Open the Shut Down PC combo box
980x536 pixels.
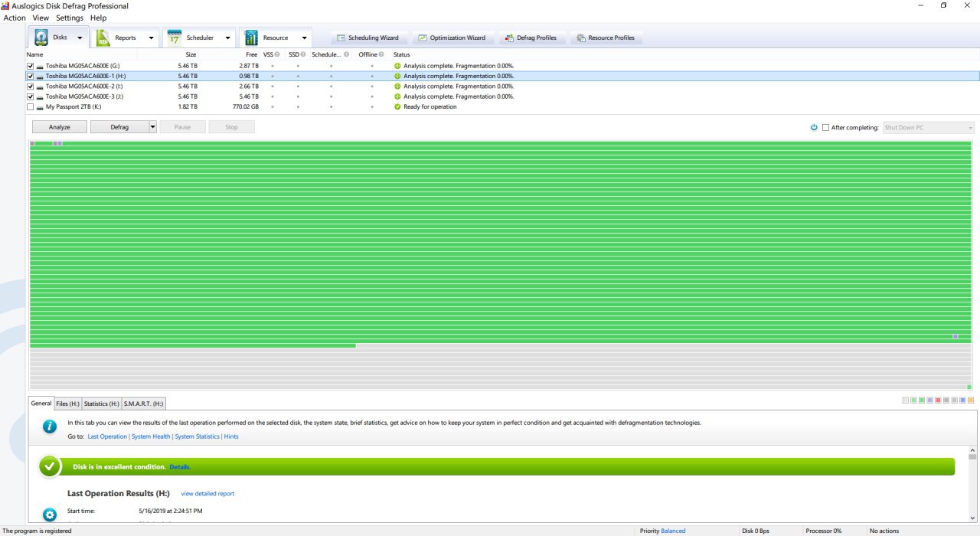[929, 127]
